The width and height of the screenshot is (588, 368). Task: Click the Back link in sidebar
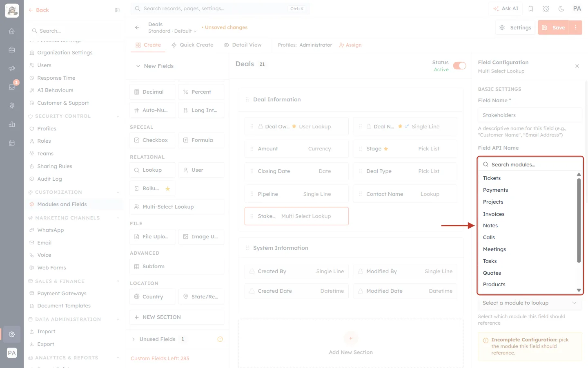point(39,10)
